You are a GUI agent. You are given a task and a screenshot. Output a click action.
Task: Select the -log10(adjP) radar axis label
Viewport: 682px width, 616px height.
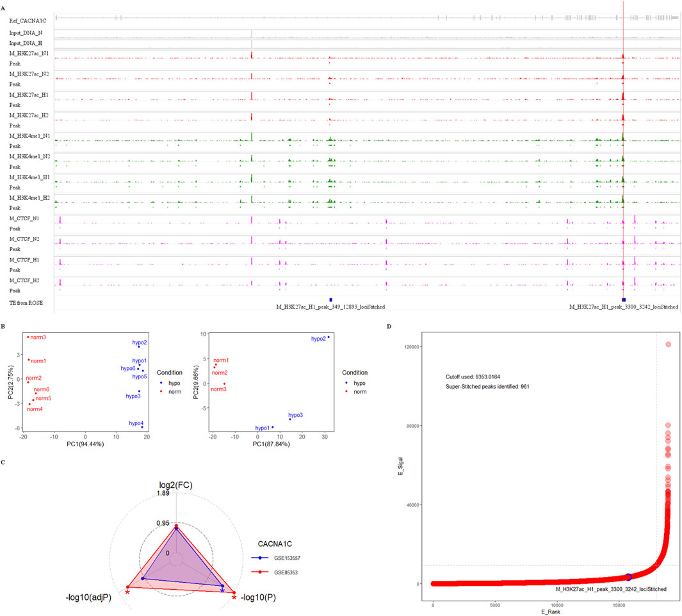(x=89, y=597)
